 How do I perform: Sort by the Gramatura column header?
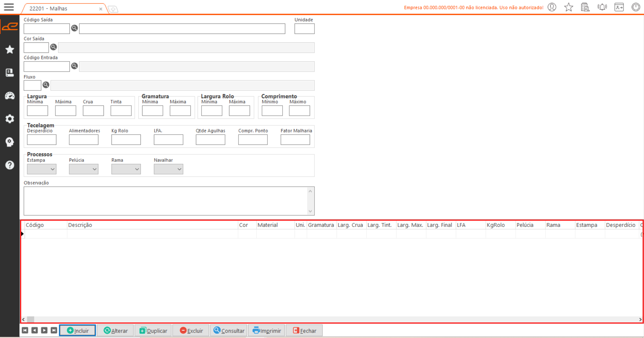point(321,225)
